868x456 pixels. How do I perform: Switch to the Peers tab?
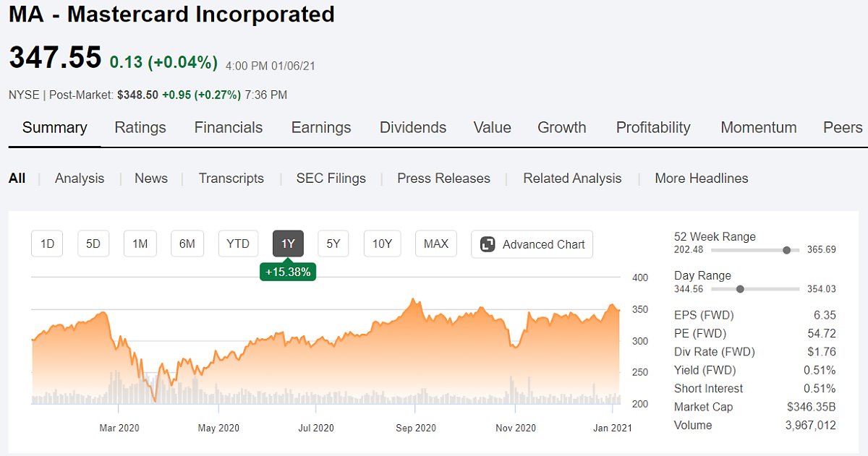(843, 128)
